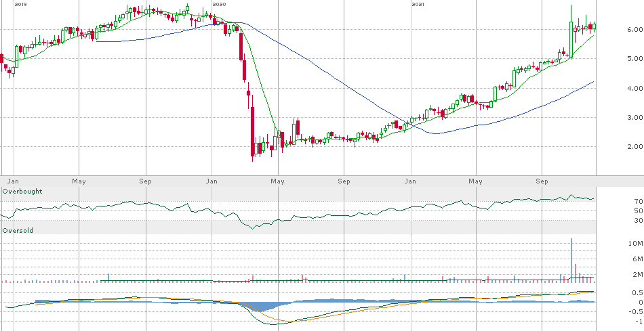The height and width of the screenshot is (331, 644).
Task: Click the tallest blue volume spike bar
Action: 571,260
